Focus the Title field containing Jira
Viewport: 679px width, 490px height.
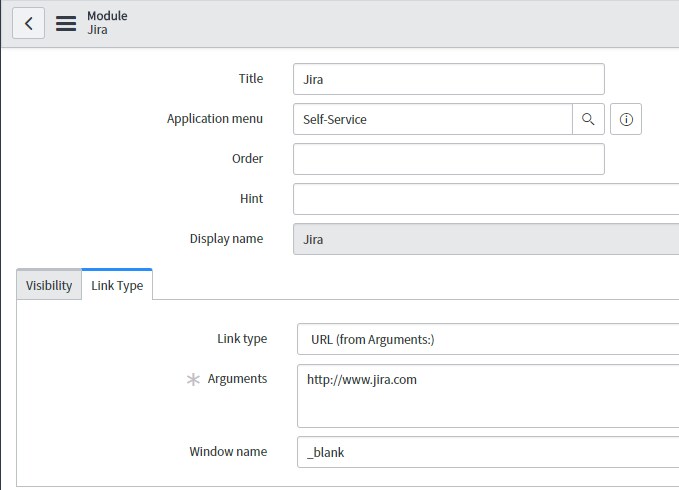pos(448,79)
